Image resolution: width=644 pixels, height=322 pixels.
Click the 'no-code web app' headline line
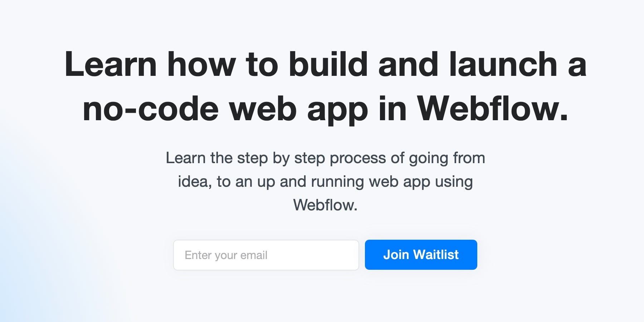322,107
